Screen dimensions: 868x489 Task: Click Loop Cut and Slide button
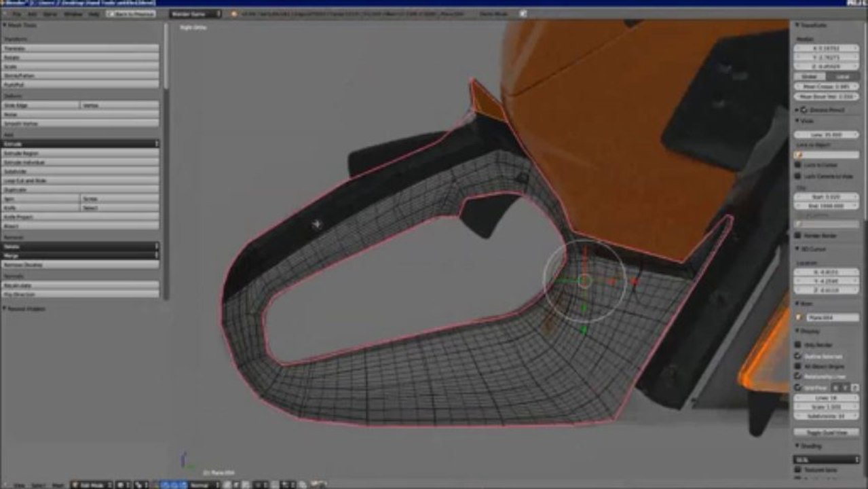coord(81,181)
